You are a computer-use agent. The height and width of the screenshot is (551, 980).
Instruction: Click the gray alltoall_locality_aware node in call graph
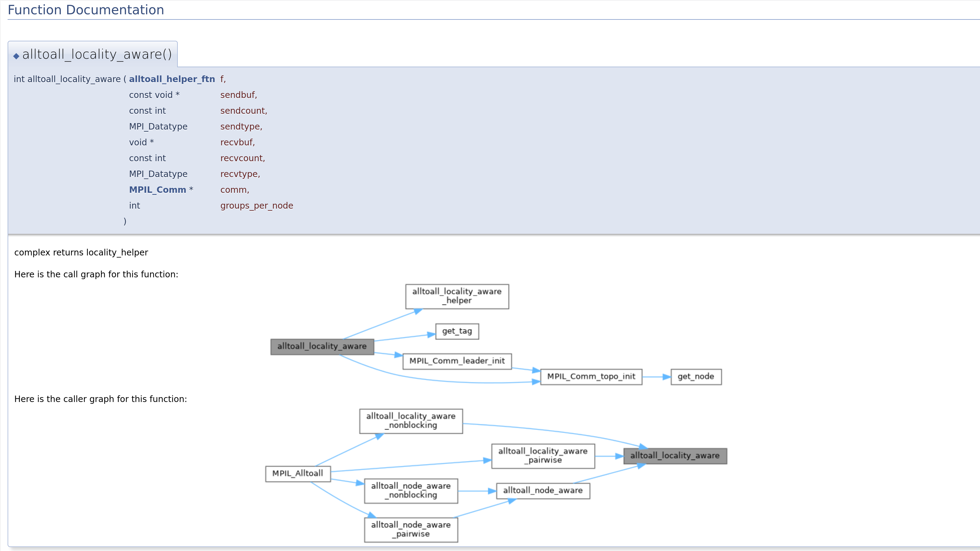322,347
